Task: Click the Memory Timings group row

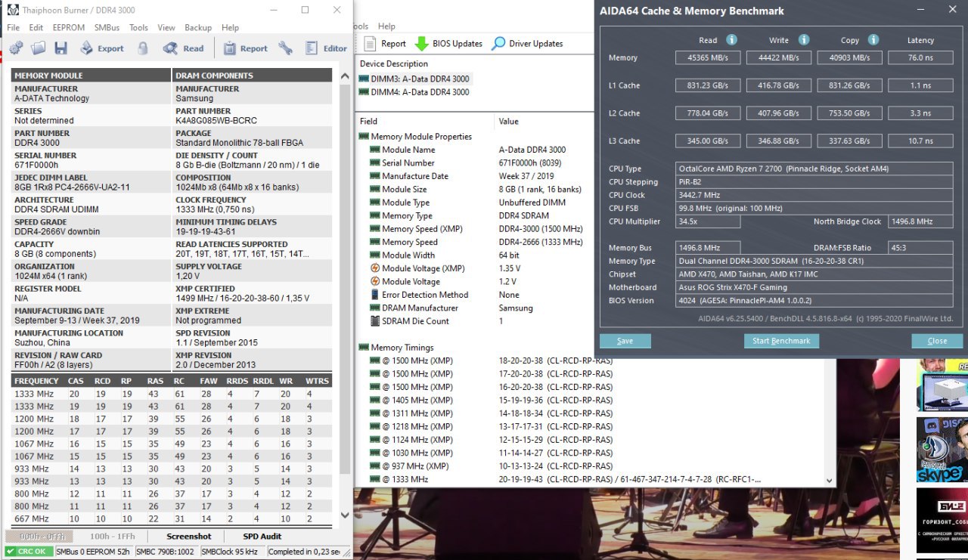Action: [396, 348]
